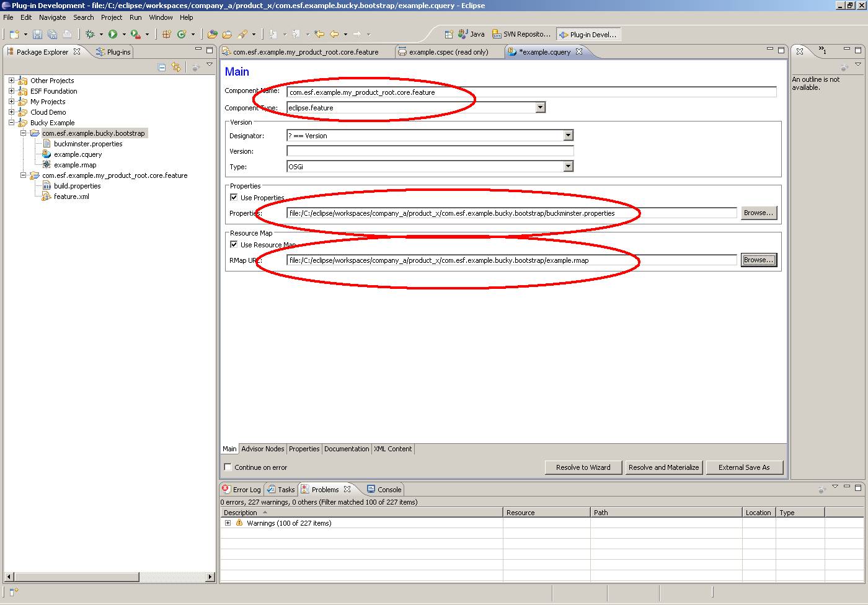Select buckminster.properties in the tree

tap(88, 144)
